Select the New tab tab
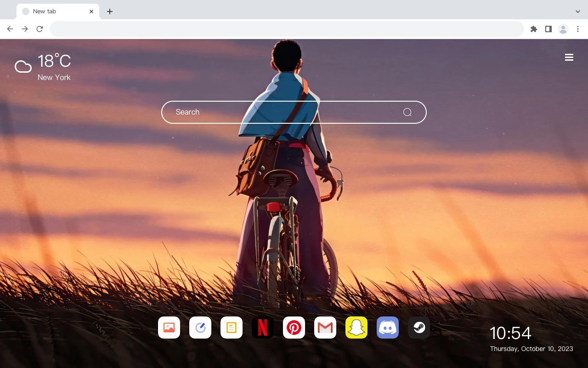The width and height of the screenshot is (588, 368). [58, 11]
